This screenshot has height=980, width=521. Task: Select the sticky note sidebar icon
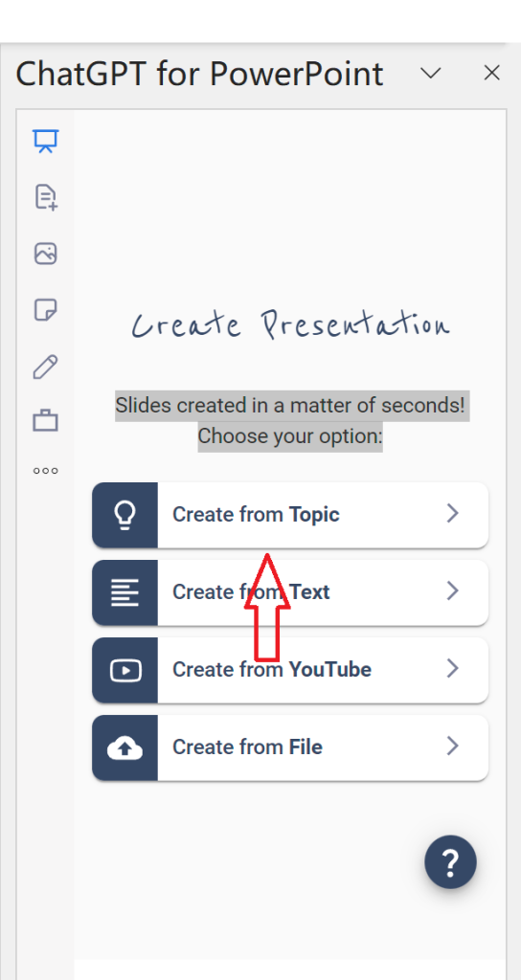coord(46,309)
